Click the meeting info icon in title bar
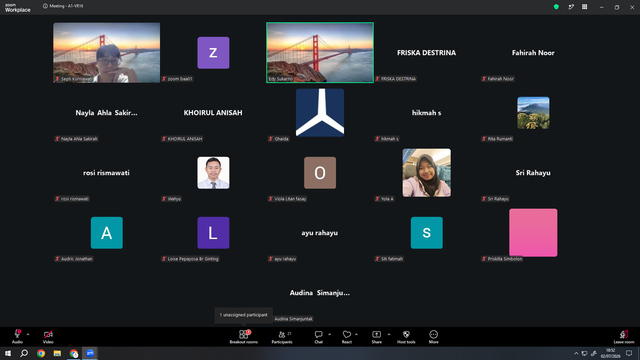Image resolution: width=640 pixels, height=360 pixels. (45, 6)
